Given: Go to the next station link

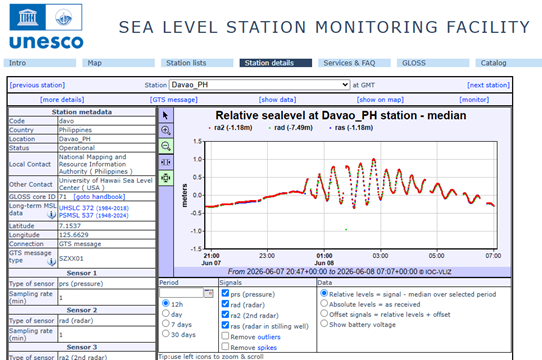Looking at the screenshot, I should pyautogui.click(x=488, y=85).
